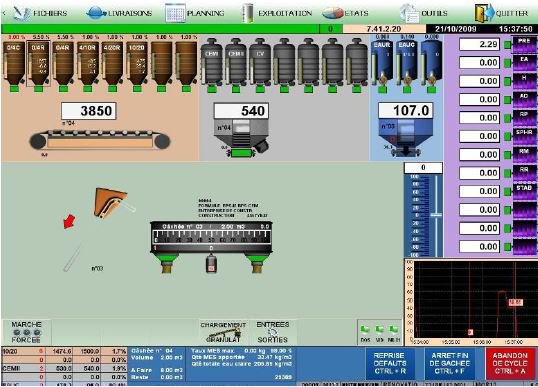The image size is (538, 387).
Task: Select the first grey CEMI cement silo
Action: pos(212,62)
